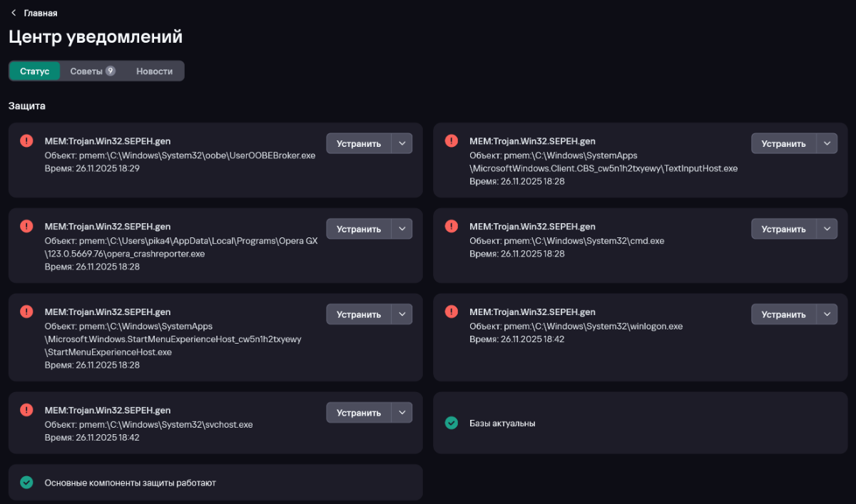Select the Статус tab

tap(34, 71)
